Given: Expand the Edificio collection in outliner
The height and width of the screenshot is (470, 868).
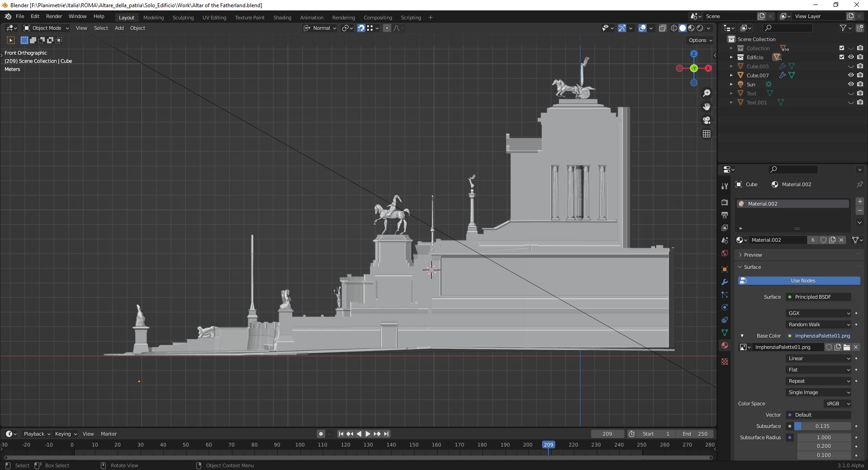Looking at the screenshot, I should click(x=731, y=57).
